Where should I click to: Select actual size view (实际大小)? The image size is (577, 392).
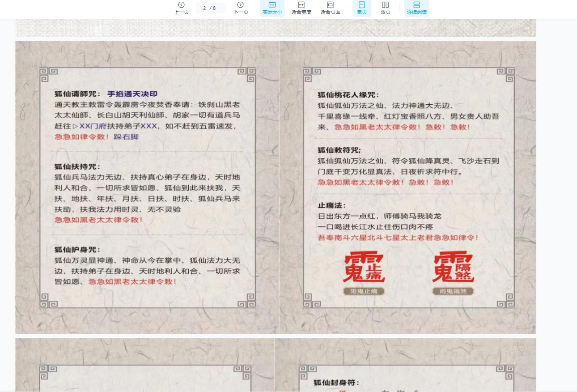[272, 8]
